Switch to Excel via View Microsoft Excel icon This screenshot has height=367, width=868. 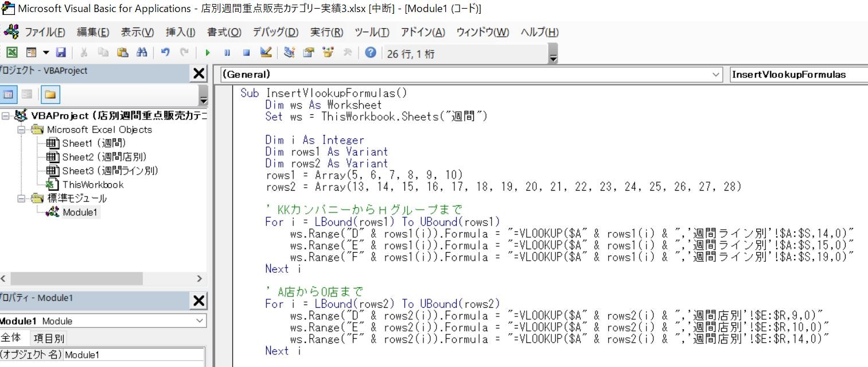[x=11, y=53]
